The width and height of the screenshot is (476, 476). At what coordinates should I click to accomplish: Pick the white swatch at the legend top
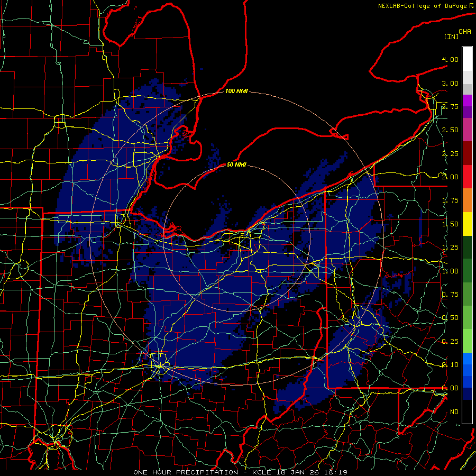467,59
